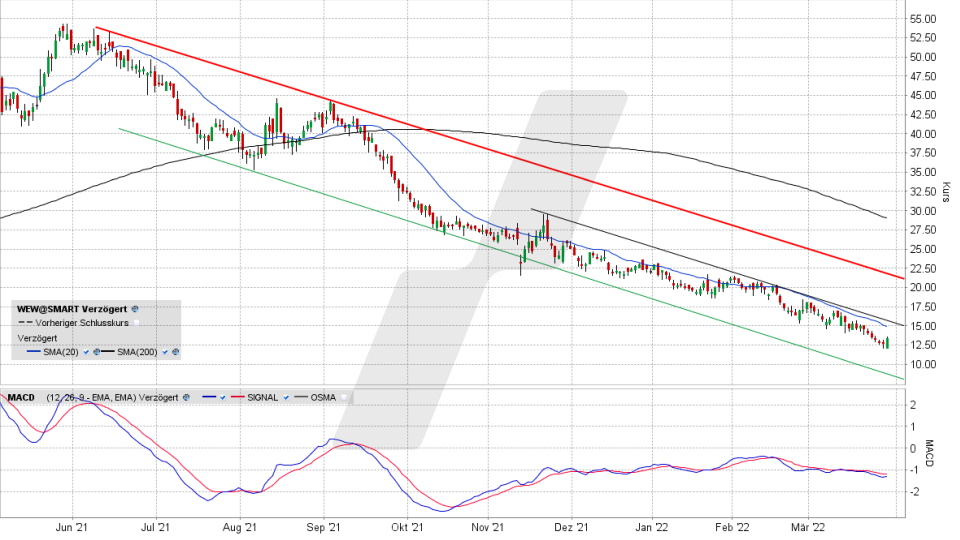Click the last green candlestick in March
The width and height of the screenshot is (960, 540).
887,342
